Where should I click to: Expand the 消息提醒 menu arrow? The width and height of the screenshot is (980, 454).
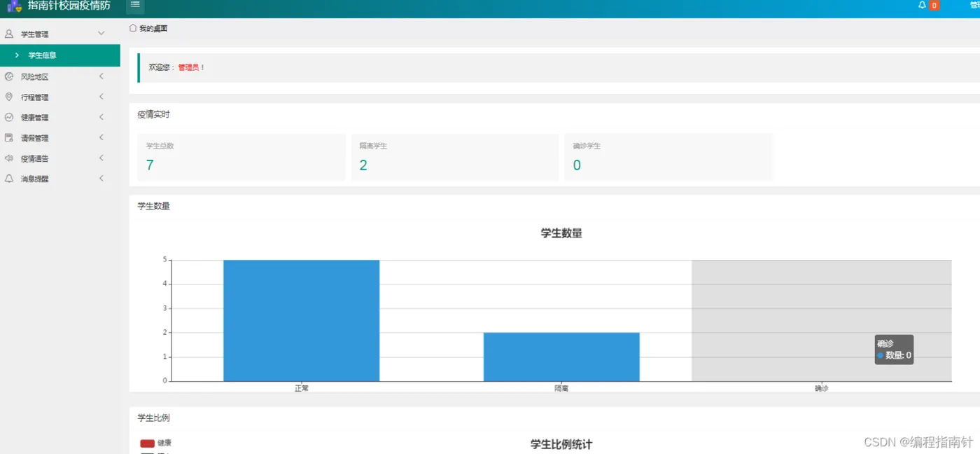[101, 179]
